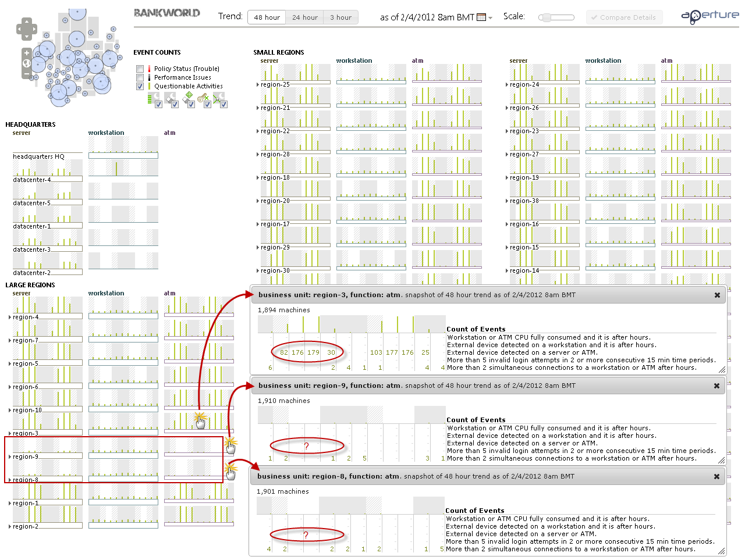The image size is (745, 560).
Task: Click the crossed green lines connections icon
Action: tap(218, 98)
